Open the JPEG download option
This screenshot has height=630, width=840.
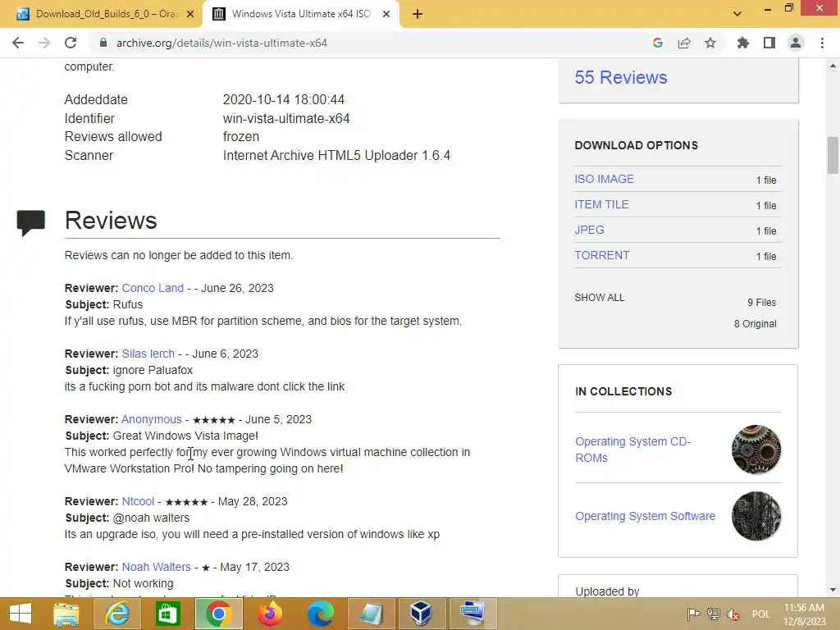[589, 230]
